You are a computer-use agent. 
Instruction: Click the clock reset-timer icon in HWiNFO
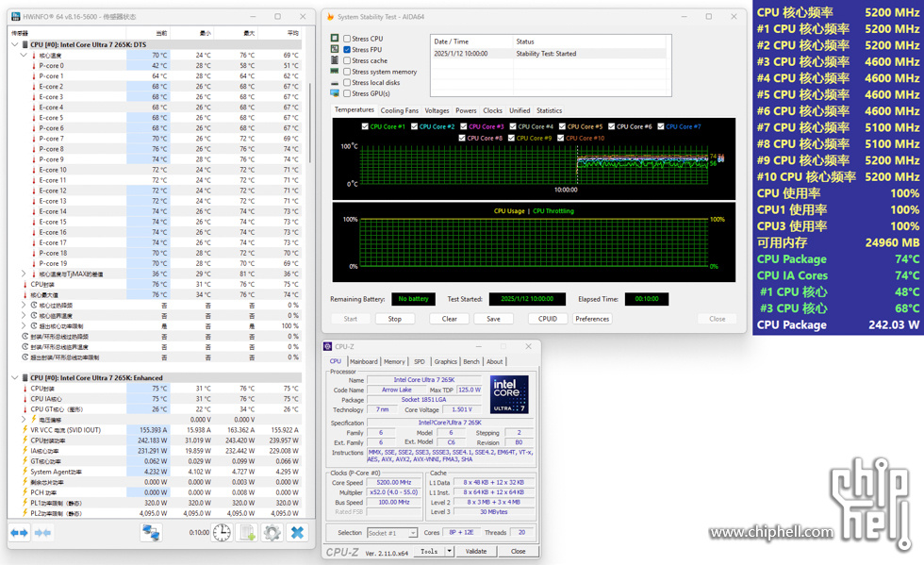click(222, 533)
